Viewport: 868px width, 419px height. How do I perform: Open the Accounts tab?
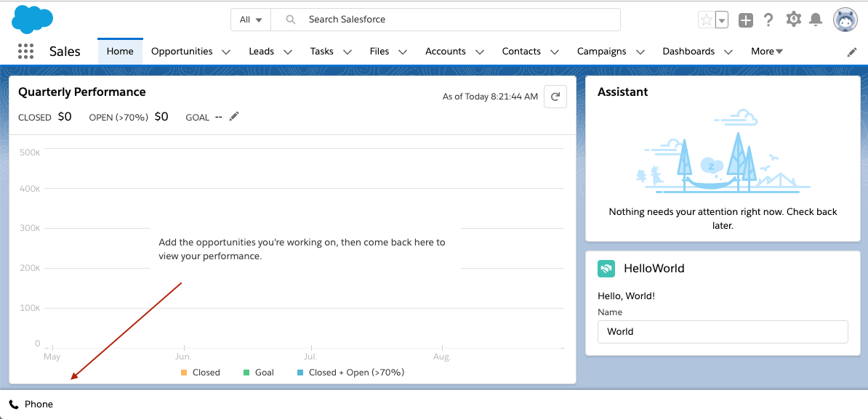pyautogui.click(x=445, y=51)
